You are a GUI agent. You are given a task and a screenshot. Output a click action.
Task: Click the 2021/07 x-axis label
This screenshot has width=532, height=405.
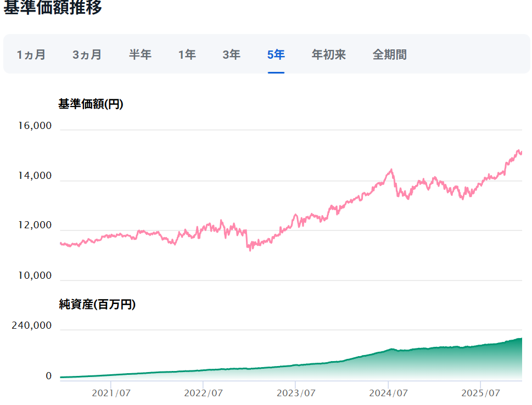pyautogui.click(x=111, y=393)
